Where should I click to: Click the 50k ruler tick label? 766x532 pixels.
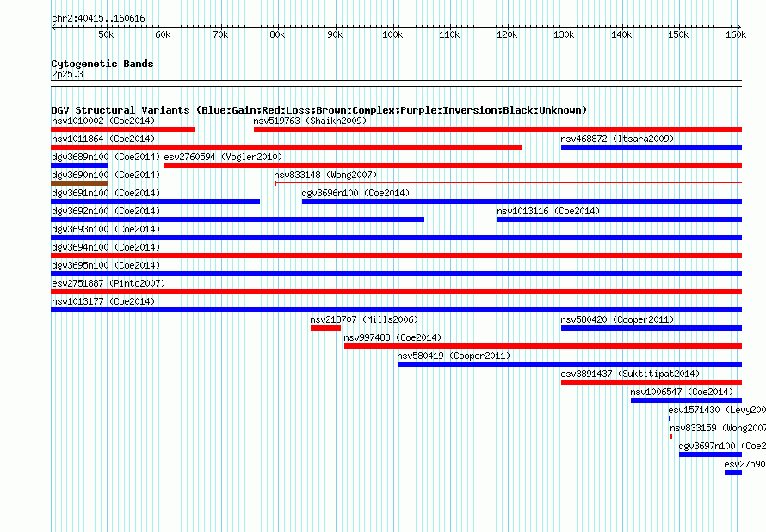106,34
